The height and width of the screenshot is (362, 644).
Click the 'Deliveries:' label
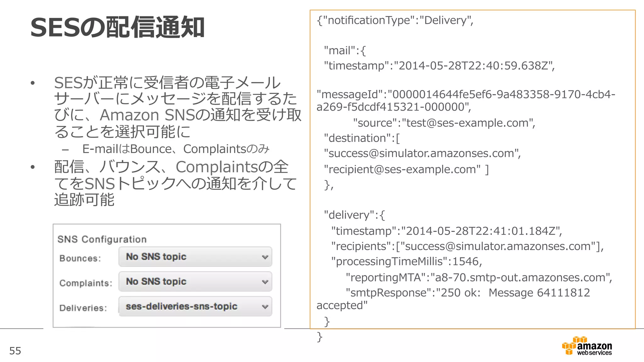coord(83,308)
